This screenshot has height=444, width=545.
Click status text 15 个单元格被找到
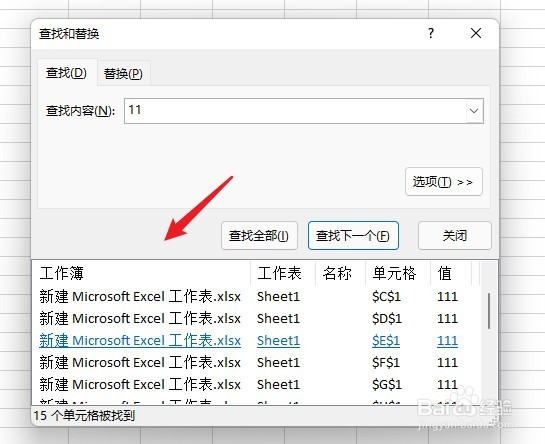coord(84,415)
